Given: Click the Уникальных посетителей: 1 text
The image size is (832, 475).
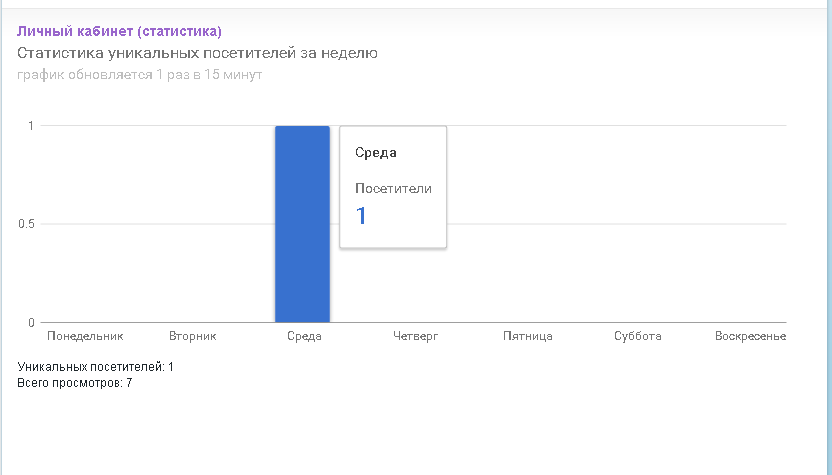Looking at the screenshot, I should (95, 367).
